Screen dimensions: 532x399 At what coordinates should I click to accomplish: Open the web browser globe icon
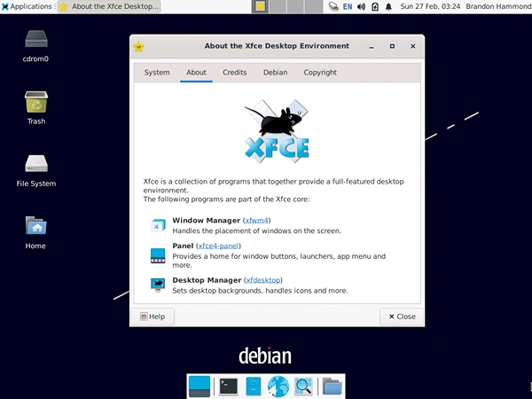[x=278, y=386]
